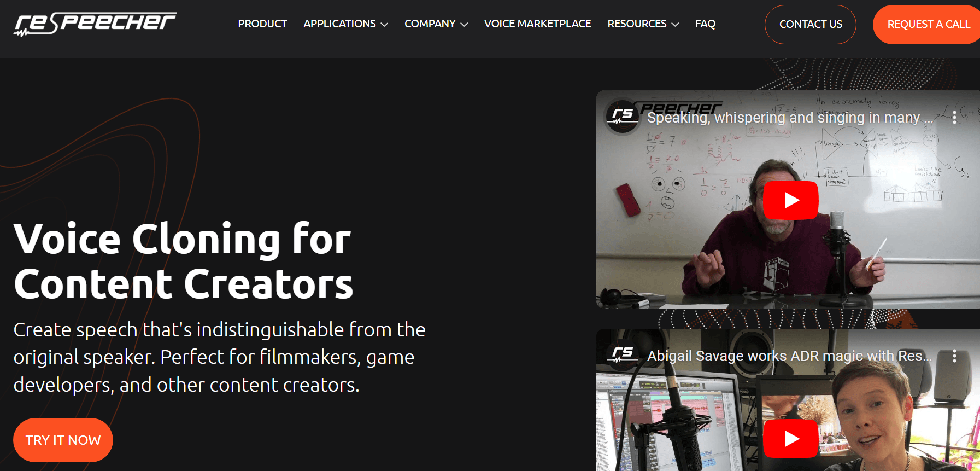
Task: Click the channel avatar on first video
Action: coord(623,116)
